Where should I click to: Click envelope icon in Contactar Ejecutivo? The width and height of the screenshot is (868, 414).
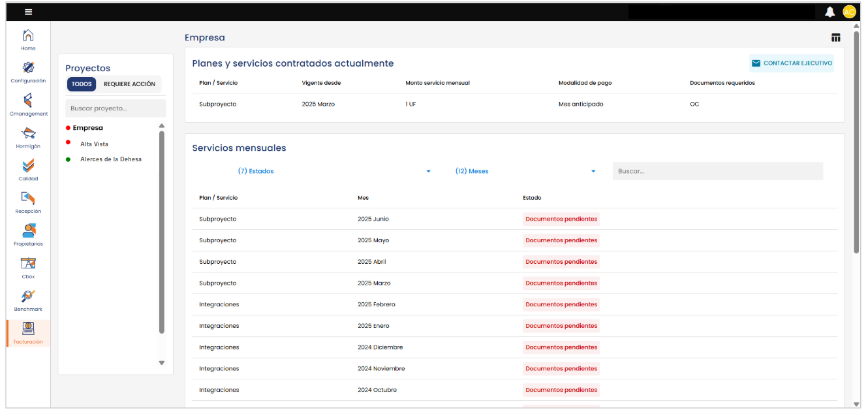coord(756,63)
